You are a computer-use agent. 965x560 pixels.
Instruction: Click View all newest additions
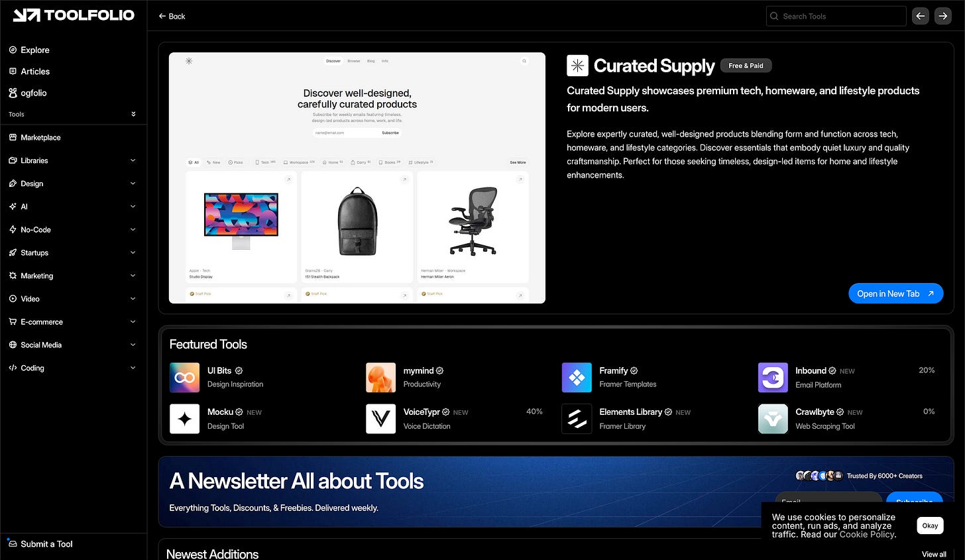tap(934, 554)
